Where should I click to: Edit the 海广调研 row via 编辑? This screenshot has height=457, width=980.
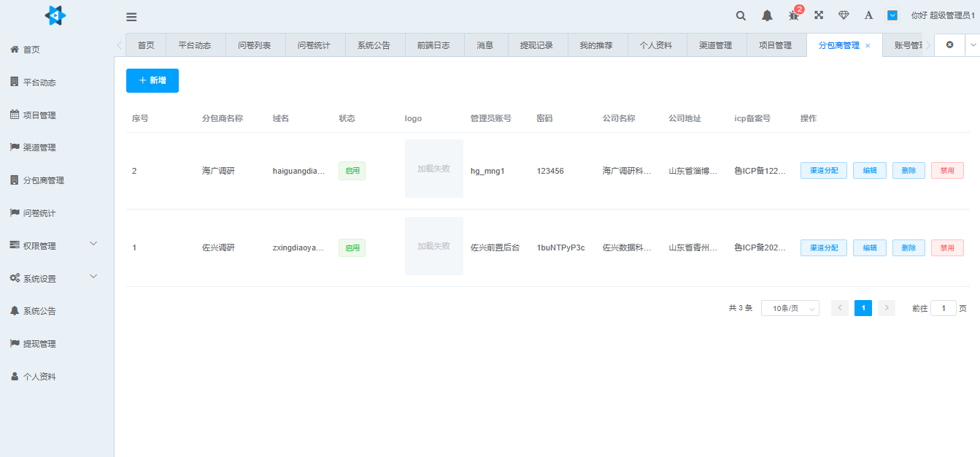pos(869,170)
